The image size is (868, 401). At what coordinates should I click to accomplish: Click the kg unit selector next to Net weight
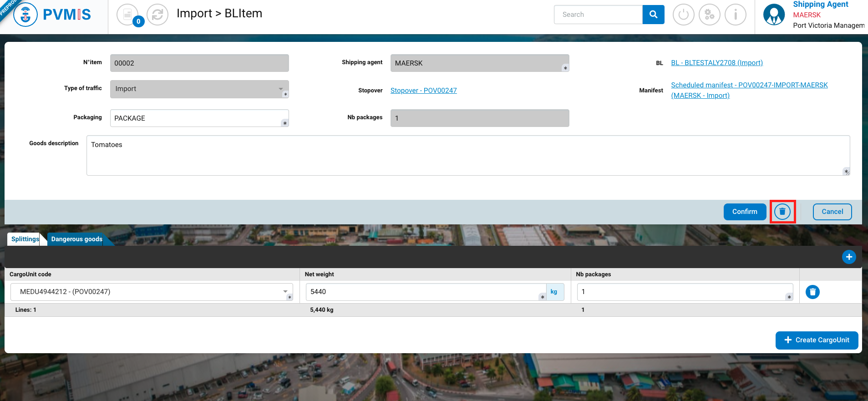coord(554,292)
